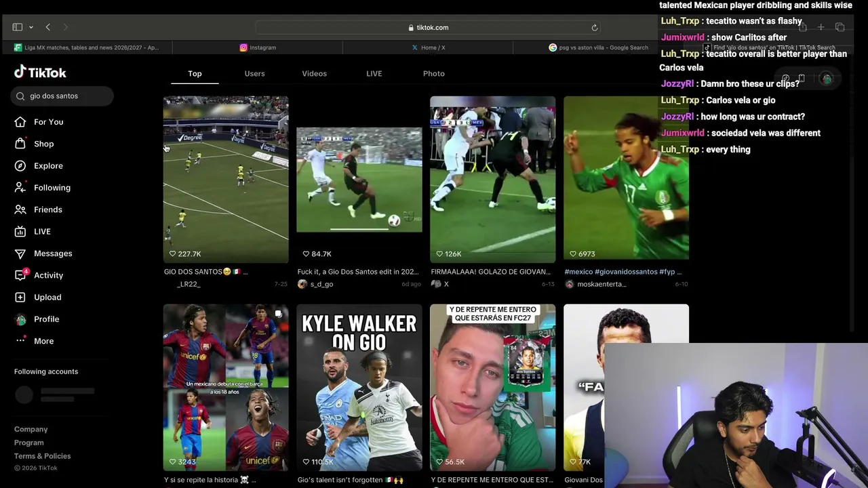Viewport: 868px width, 488px height.
Task: Open the 'Y si se repite la historia' caption
Action: pos(210,480)
